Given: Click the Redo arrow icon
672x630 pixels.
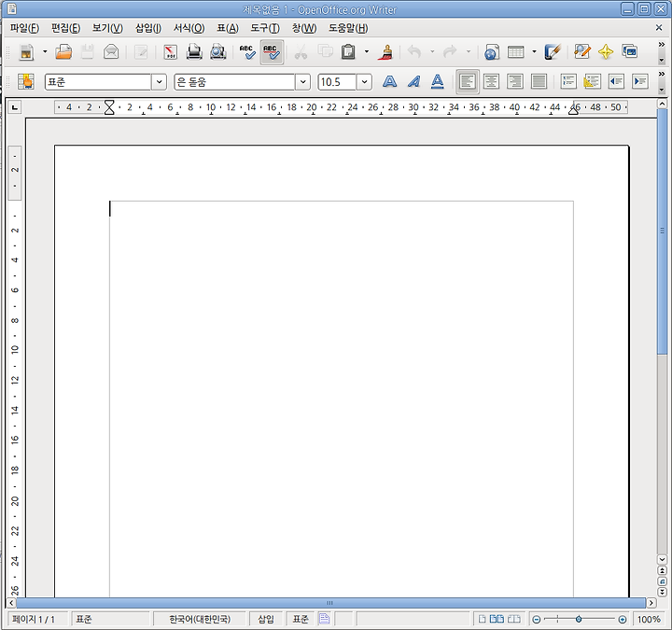Looking at the screenshot, I should (x=450, y=52).
